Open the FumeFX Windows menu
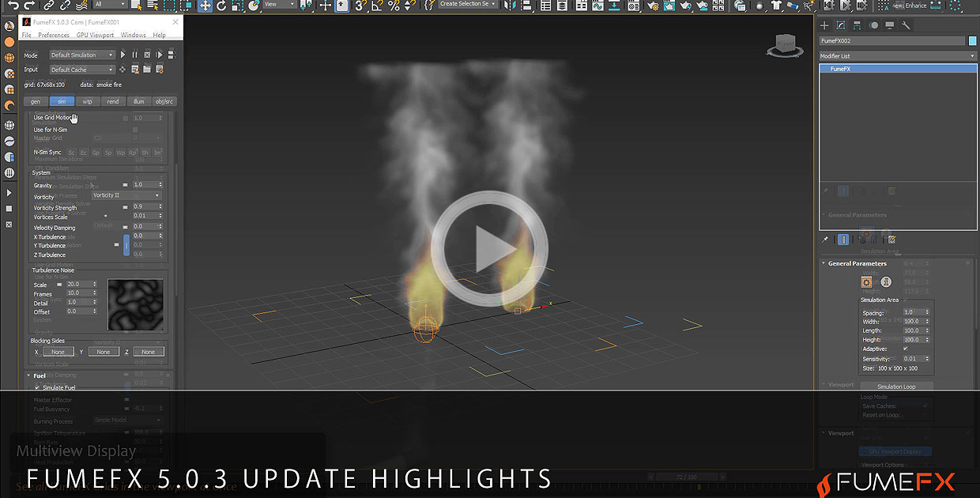This screenshot has height=498, width=980. coord(134,36)
